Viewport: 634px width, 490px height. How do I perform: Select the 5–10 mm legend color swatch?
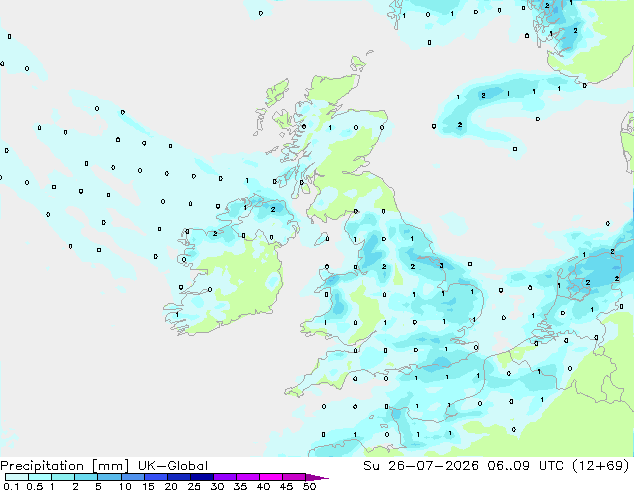tap(109, 477)
